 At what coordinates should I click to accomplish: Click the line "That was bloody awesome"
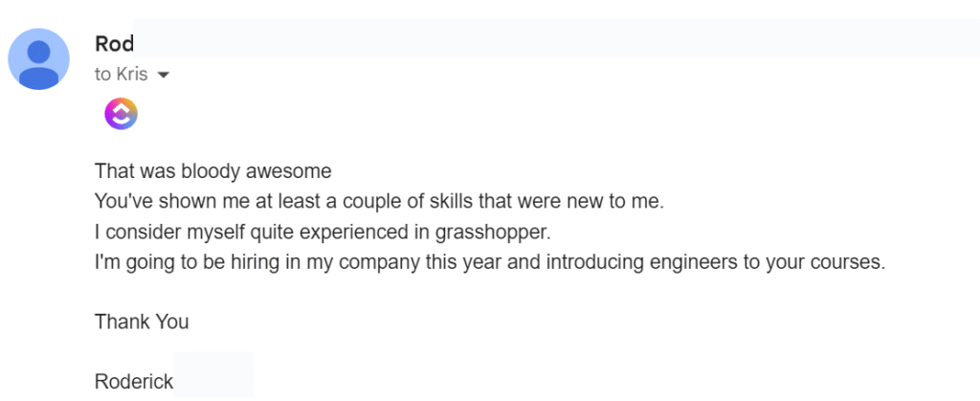212,173
